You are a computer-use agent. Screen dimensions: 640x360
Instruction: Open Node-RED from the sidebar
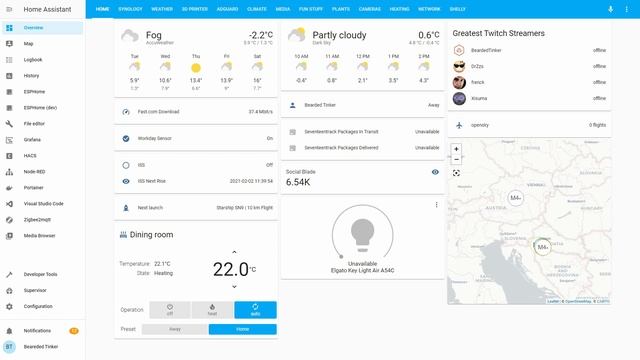pyautogui.click(x=42, y=172)
